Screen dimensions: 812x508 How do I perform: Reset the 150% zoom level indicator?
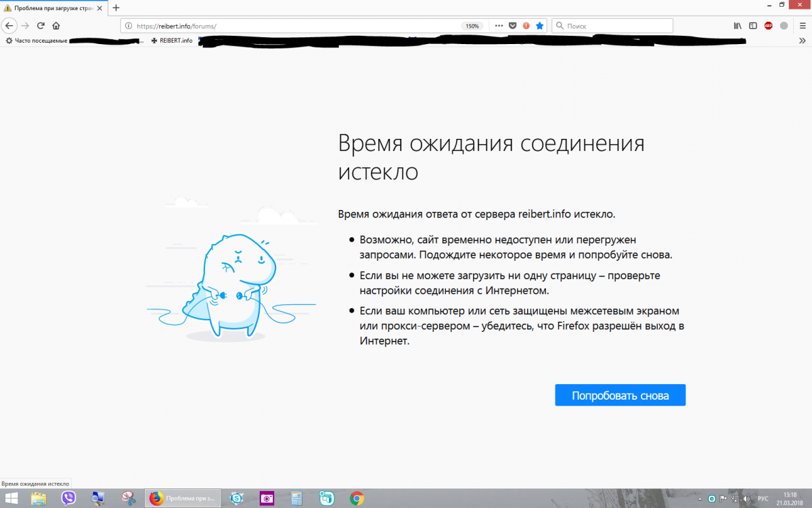[472, 26]
